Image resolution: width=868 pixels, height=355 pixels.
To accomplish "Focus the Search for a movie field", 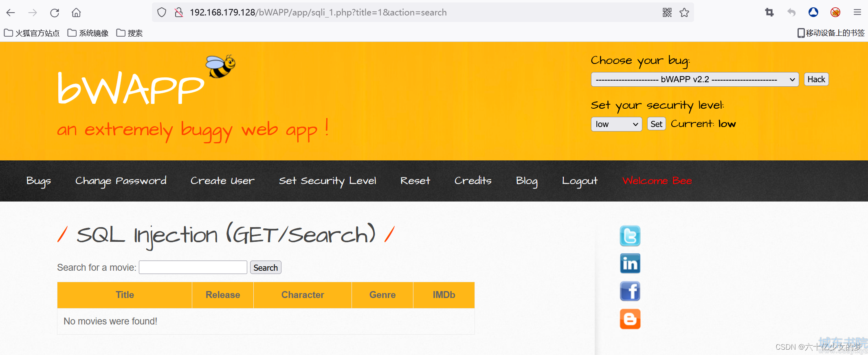I will (x=193, y=267).
